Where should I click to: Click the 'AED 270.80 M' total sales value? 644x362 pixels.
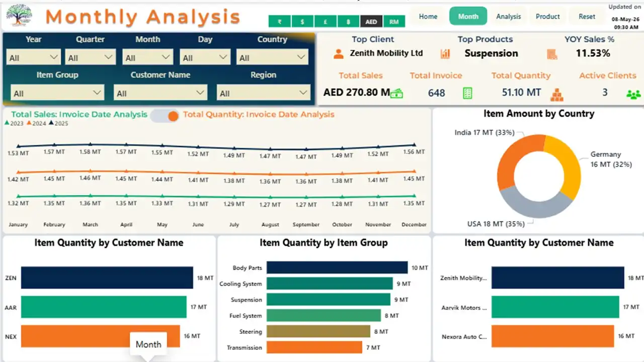click(x=357, y=93)
